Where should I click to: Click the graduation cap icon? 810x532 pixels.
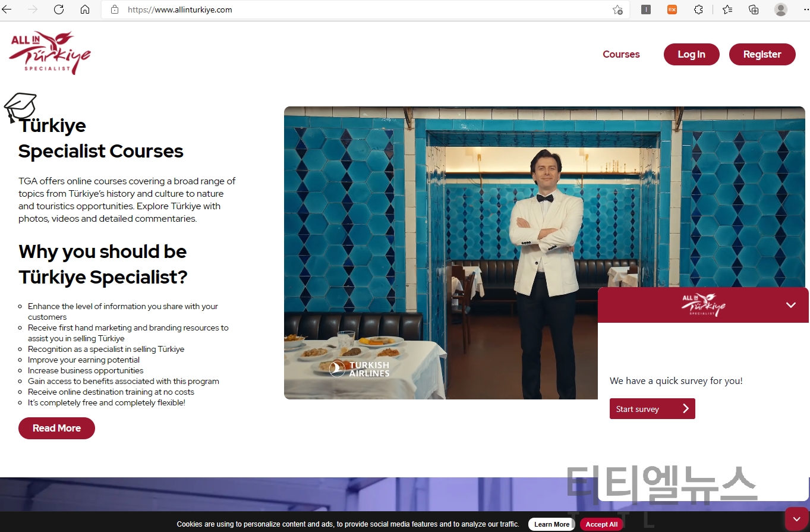(x=20, y=107)
